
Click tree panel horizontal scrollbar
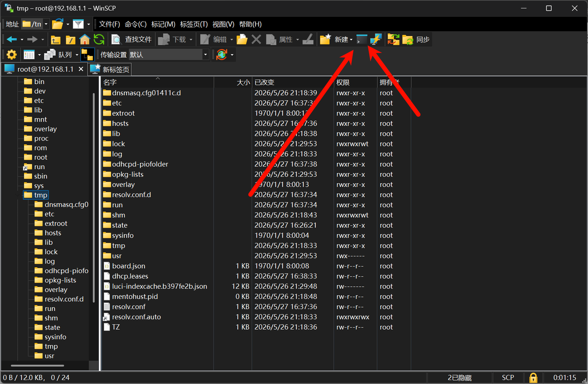[37, 366]
